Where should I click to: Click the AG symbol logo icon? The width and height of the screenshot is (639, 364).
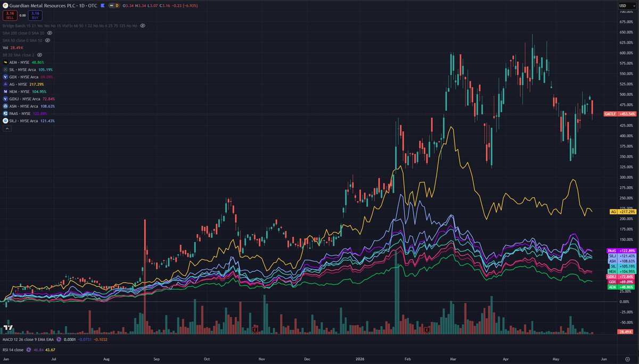coord(5,84)
